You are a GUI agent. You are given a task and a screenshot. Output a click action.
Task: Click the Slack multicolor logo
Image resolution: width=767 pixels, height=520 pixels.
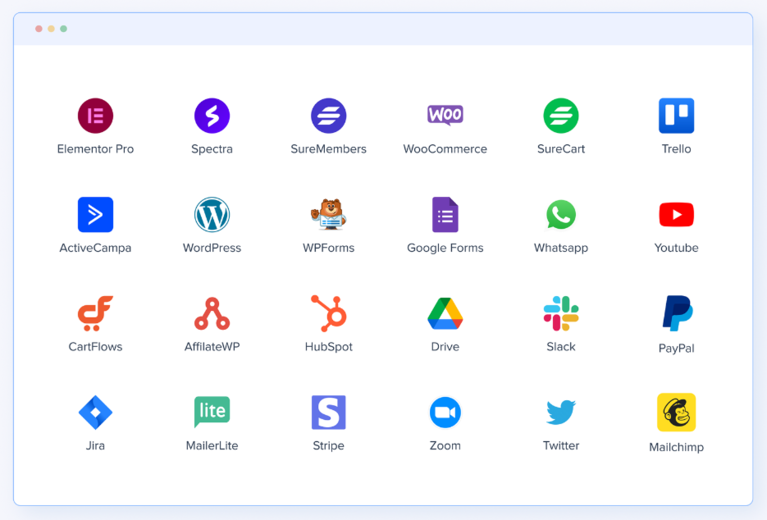(x=561, y=313)
